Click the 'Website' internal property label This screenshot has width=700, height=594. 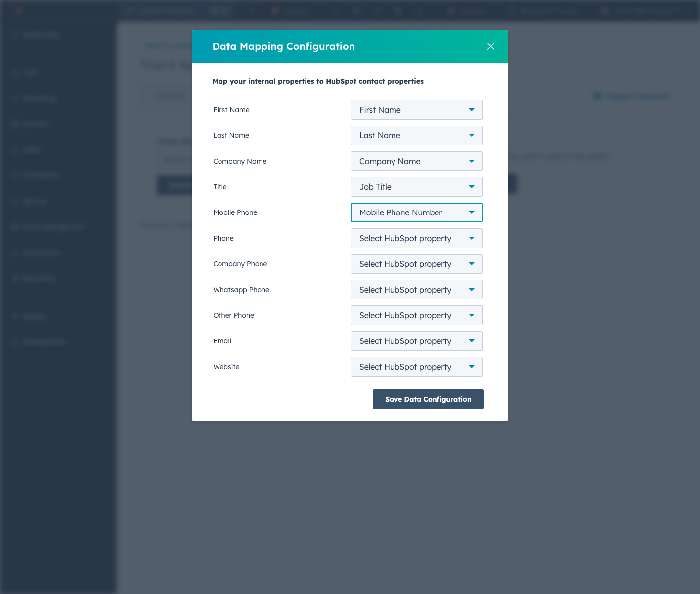(x=226, y=367)
